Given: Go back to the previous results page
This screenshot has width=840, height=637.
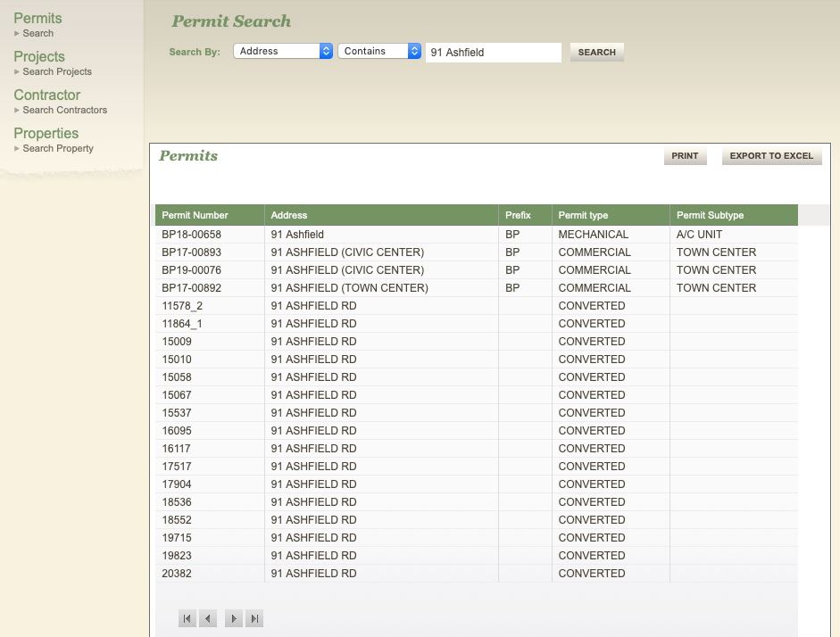Looking at the screenshot, I should point(208,618).
